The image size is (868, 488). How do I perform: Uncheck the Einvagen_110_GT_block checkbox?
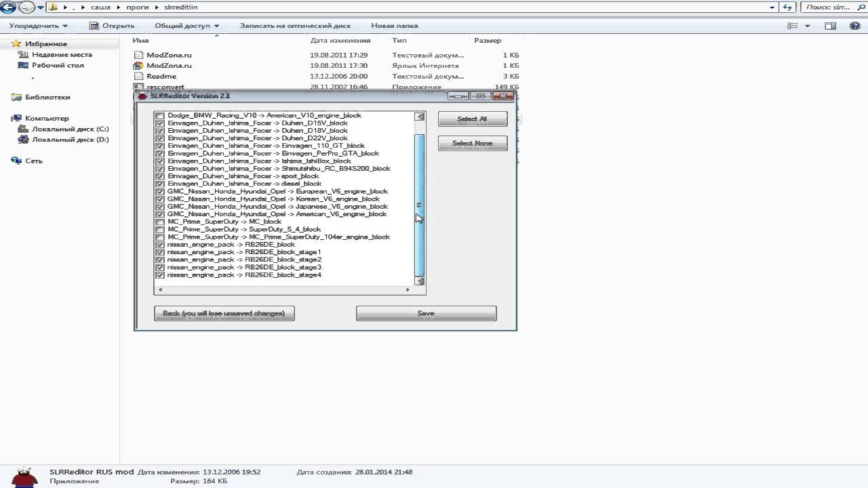(160, 146)
